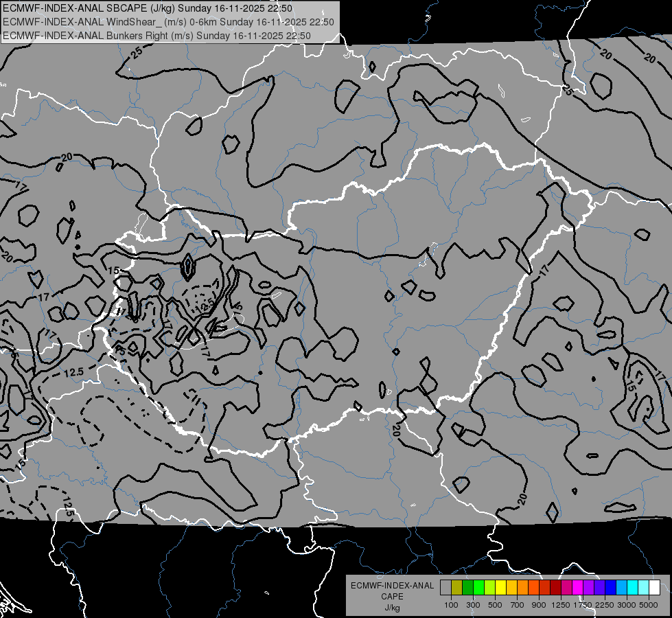Choose the crimson pink legend swatch
Viewport: 672px width, 618px height.
[x=566, y=587]
